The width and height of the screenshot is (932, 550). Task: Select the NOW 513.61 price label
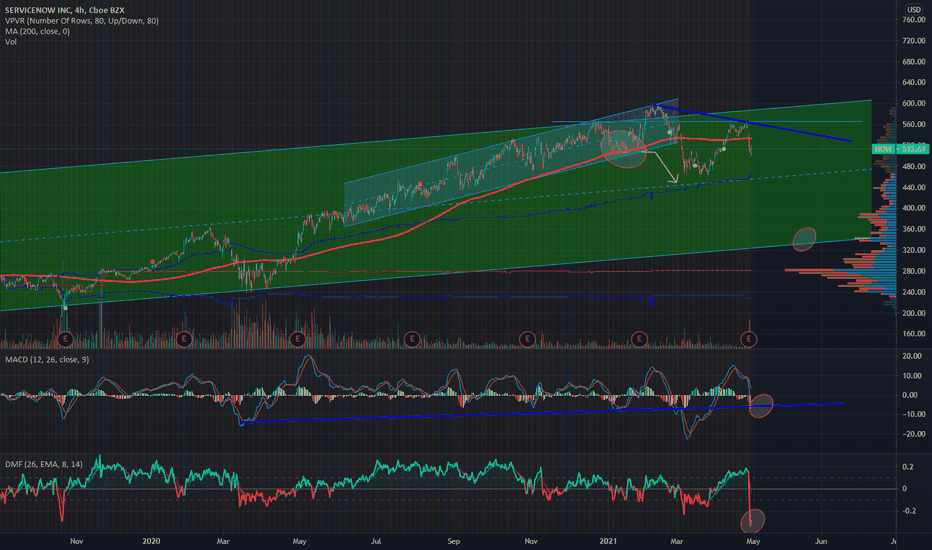pos(899,149)
